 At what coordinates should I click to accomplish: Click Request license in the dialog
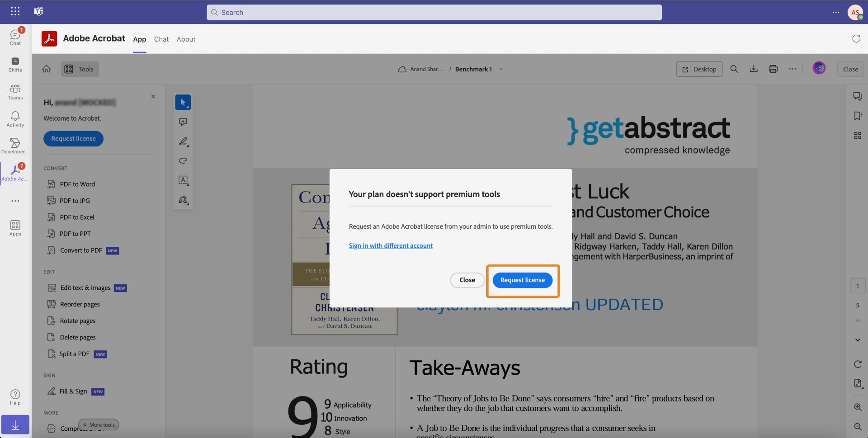tap(523, 280)
